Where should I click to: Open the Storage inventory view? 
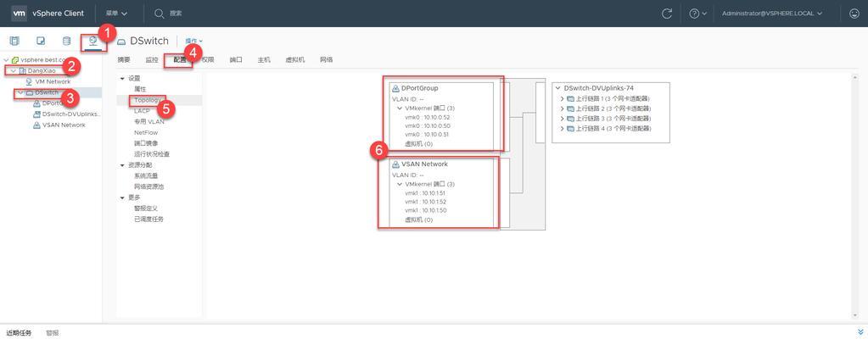[66, 41]
